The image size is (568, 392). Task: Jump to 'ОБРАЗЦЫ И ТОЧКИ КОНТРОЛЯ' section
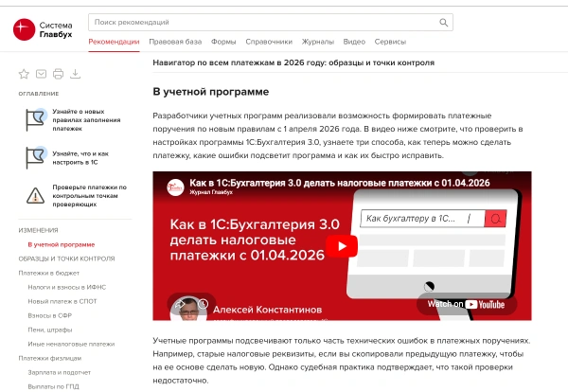66,258
